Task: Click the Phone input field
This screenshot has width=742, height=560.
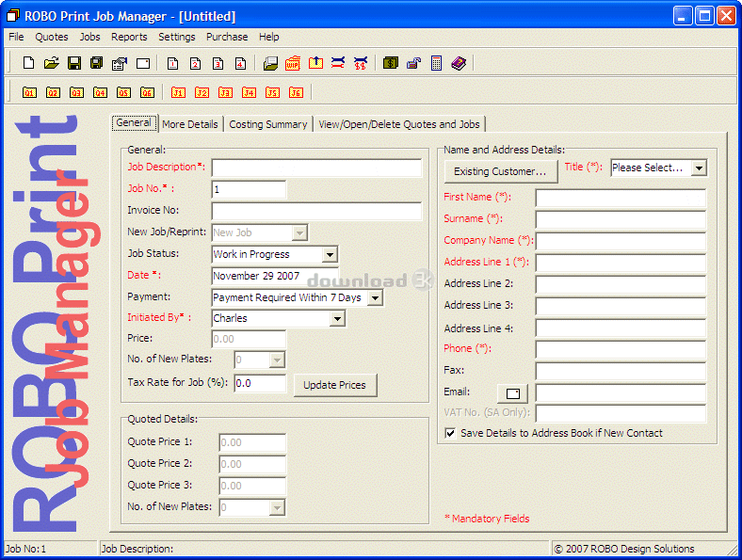Action: pos(621,350)
